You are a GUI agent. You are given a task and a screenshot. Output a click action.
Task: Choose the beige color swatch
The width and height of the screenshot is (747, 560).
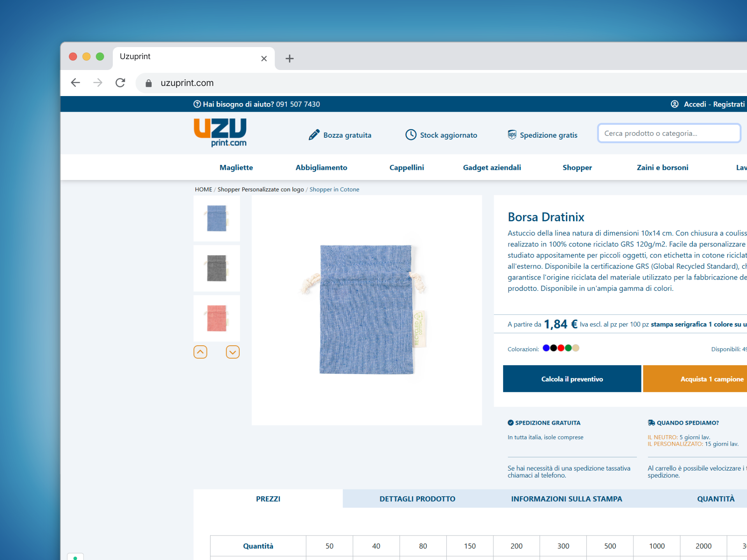pos(576,348)
